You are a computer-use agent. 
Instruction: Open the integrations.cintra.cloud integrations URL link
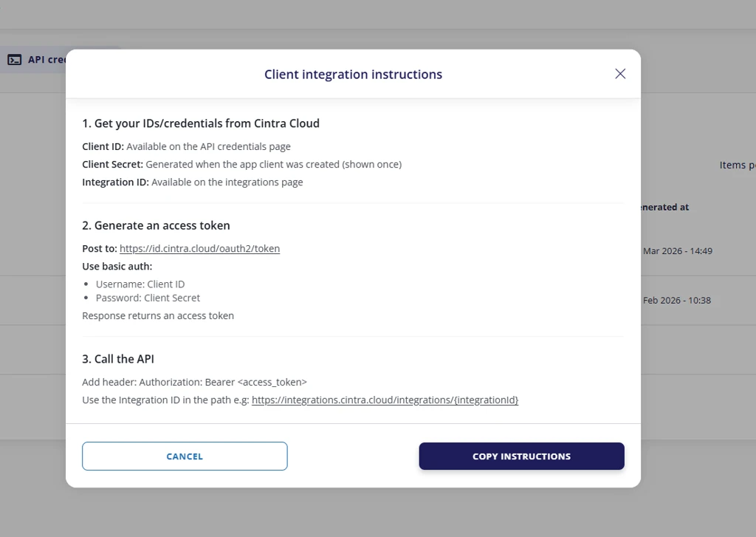385,400
